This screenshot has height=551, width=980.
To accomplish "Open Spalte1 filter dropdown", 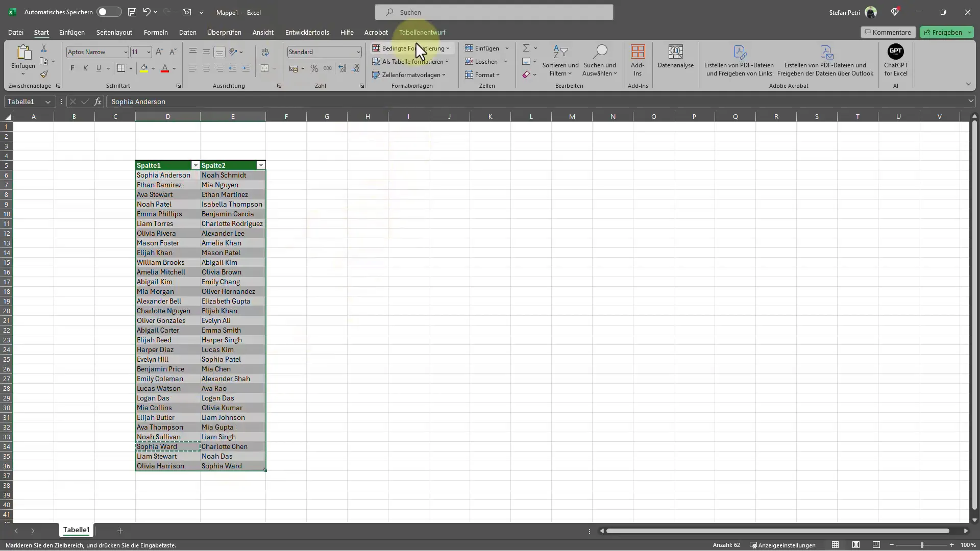I will (x=195, y=165).
